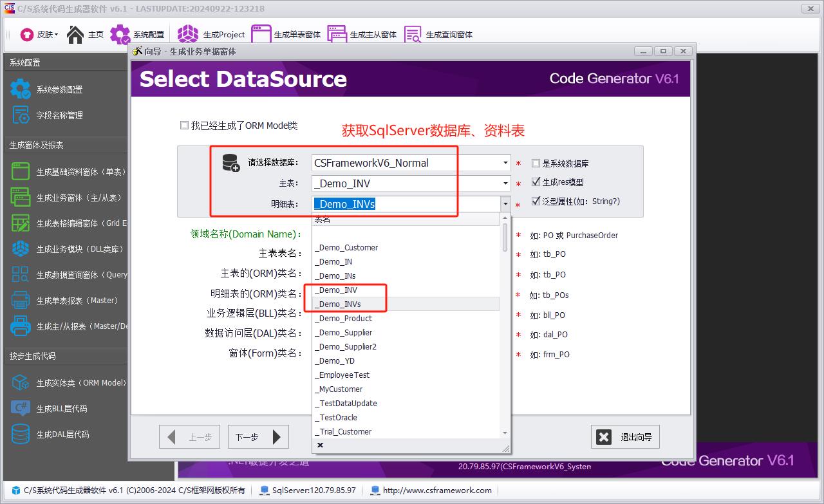
Task: Click the 明细表 combo box text field
Action: click(x=406, y=204)
